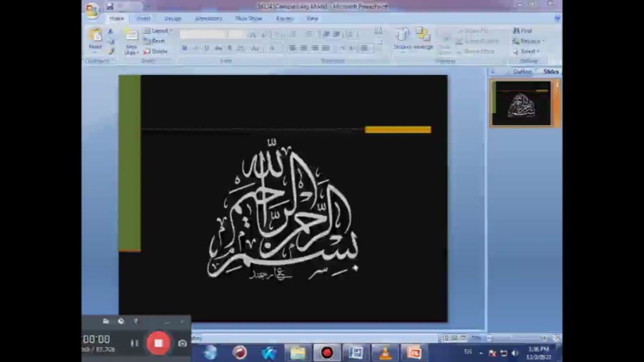
Task: Apply font color to text
Action: click(272, 49)
